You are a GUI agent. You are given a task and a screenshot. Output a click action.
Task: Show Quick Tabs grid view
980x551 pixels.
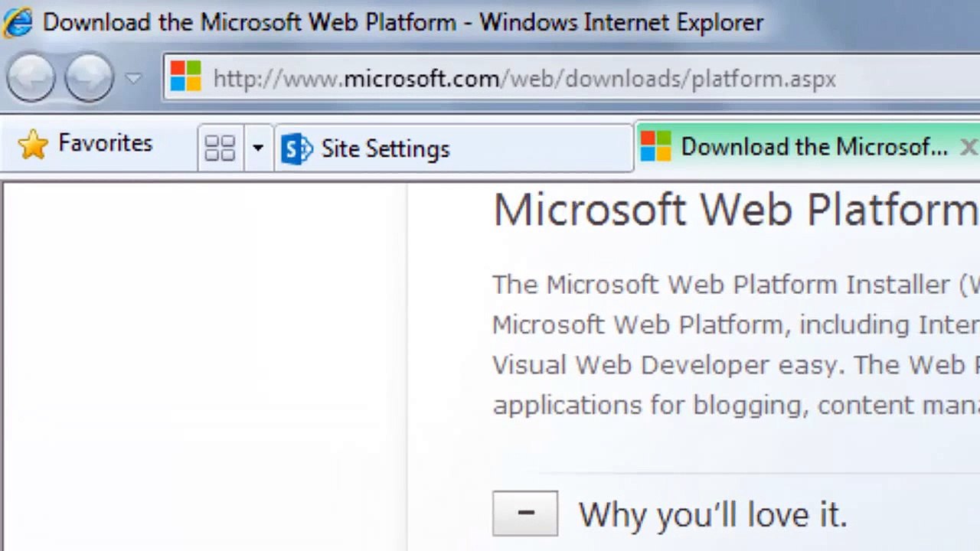click(x=220, y=148)
